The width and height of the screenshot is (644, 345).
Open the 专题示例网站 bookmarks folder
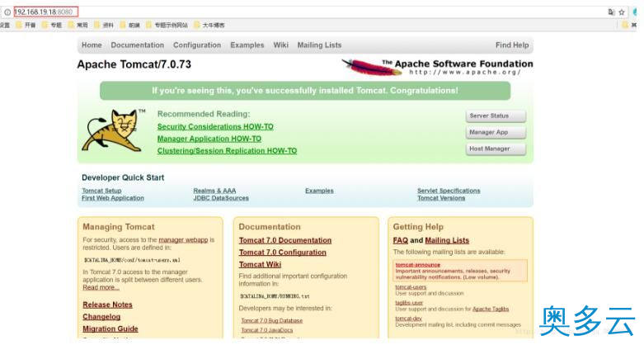(167, 25)
